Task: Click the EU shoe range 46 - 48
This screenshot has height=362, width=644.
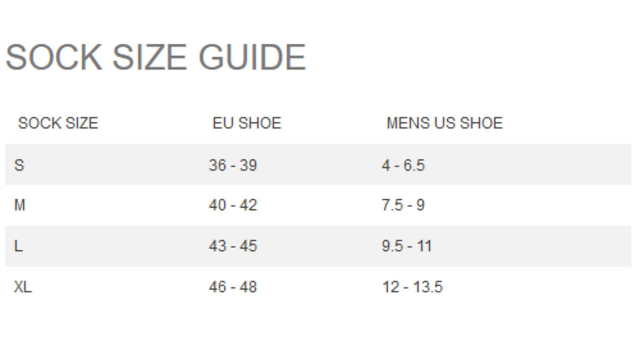Action: 233,287
